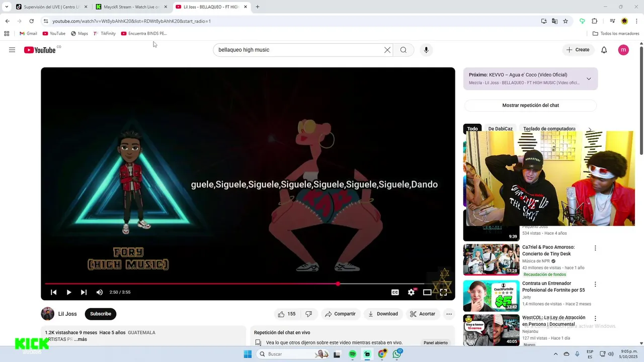
Task: Like the video with thumbs up
Action: pos(286,314)
